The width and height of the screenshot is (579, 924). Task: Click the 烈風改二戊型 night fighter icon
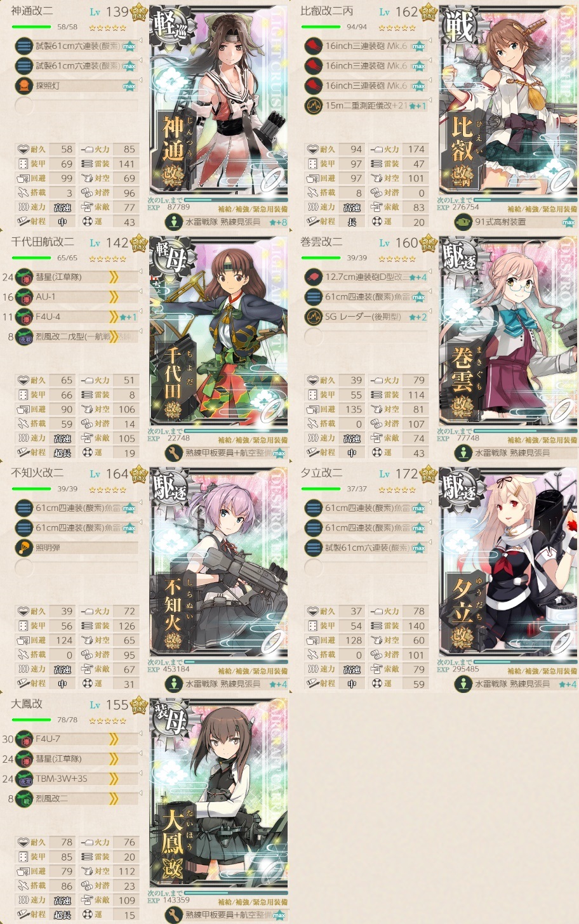point(25,336)
